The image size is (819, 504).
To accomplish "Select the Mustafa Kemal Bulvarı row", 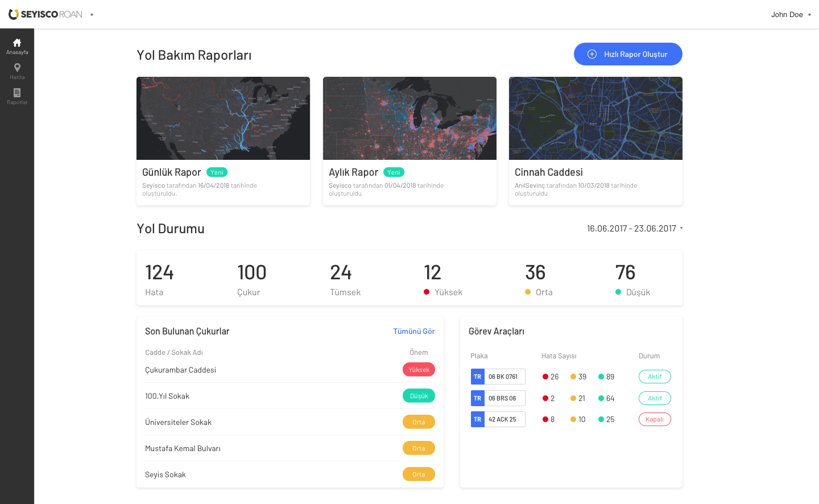I will pyautogui.click(x=290, y=448).
